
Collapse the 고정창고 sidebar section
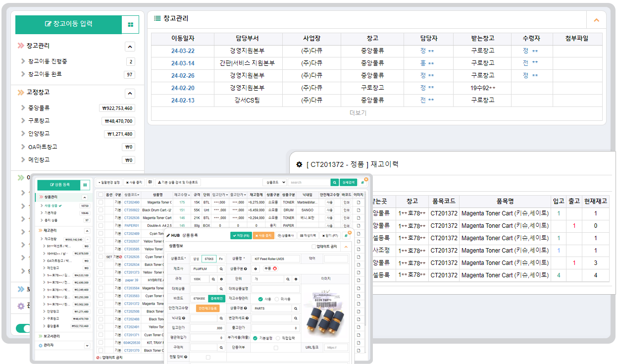click(130, 93)
